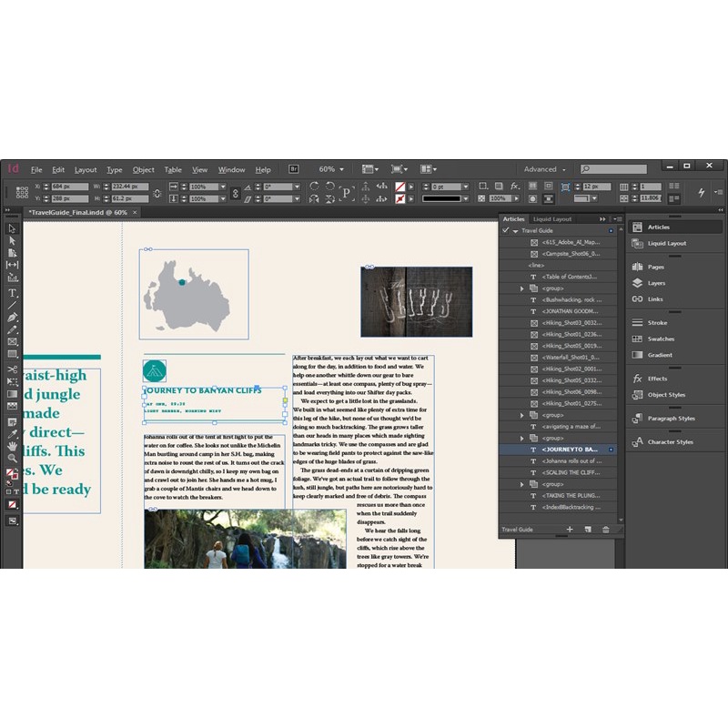Select the Rectangle Frame tool

coord(12,342)
